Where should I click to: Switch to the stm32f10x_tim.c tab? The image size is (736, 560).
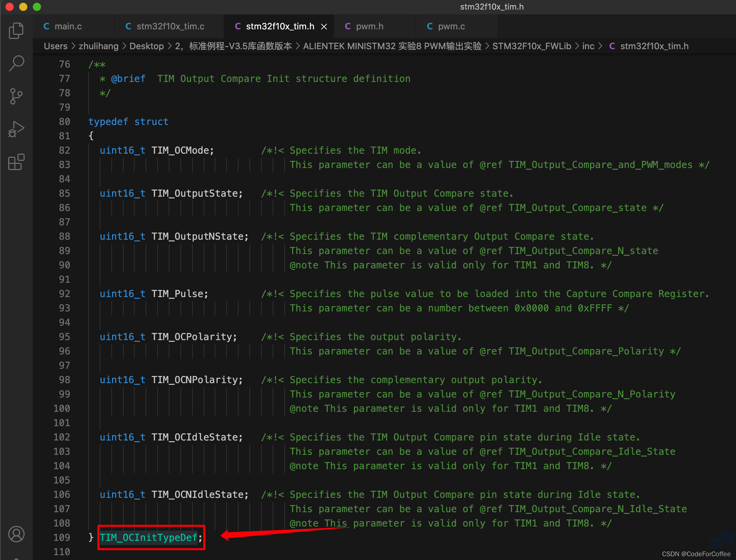tap(170, 26)
